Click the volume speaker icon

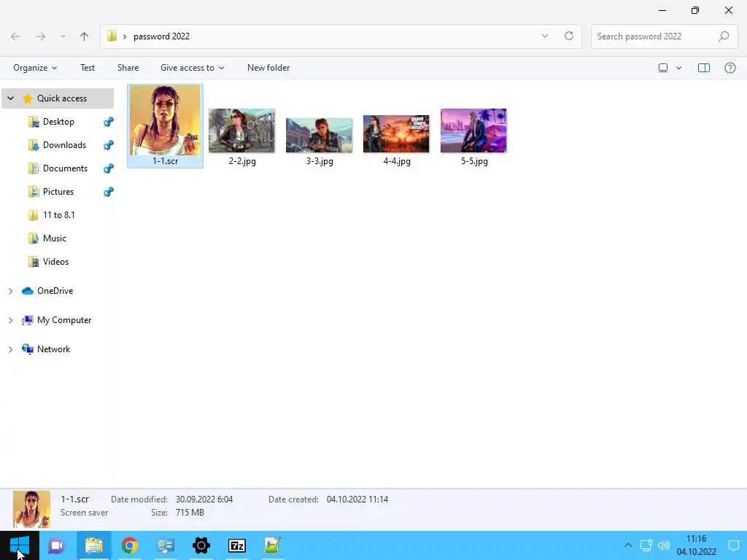pos(664,545)
